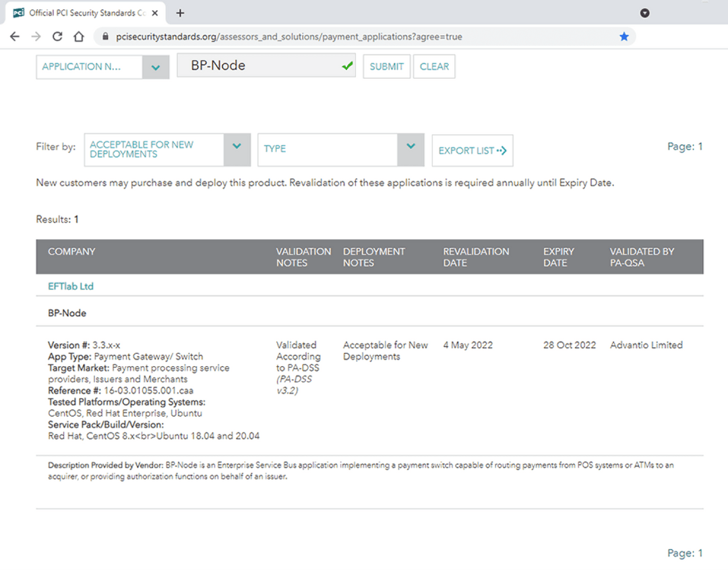This screenshot has height=571, width=728.
Task: Click the DEPLOYMENT NOTES column header
Action: [x=373, y=257]
